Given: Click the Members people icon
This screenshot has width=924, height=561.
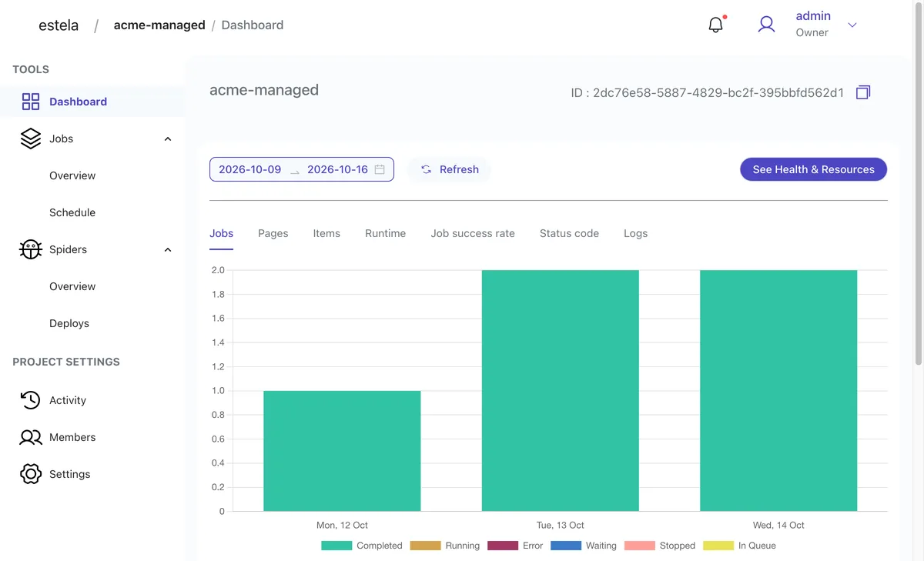Looking at the screenshot, I should 31,437.
